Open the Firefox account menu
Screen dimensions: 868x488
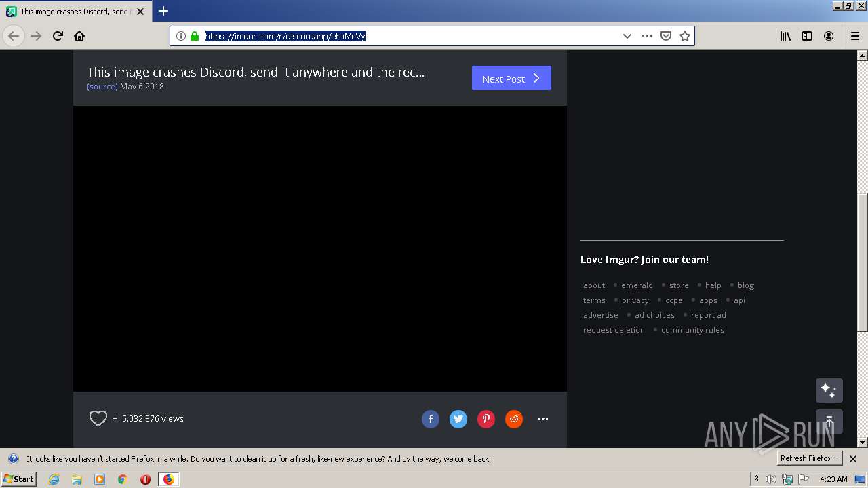[x=829, y=36]
